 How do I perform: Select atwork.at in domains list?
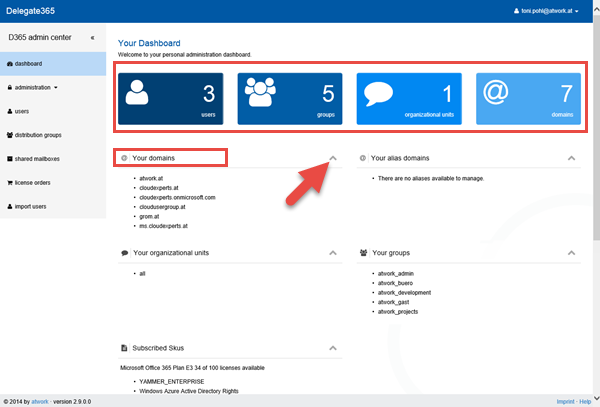click(151, 178)
